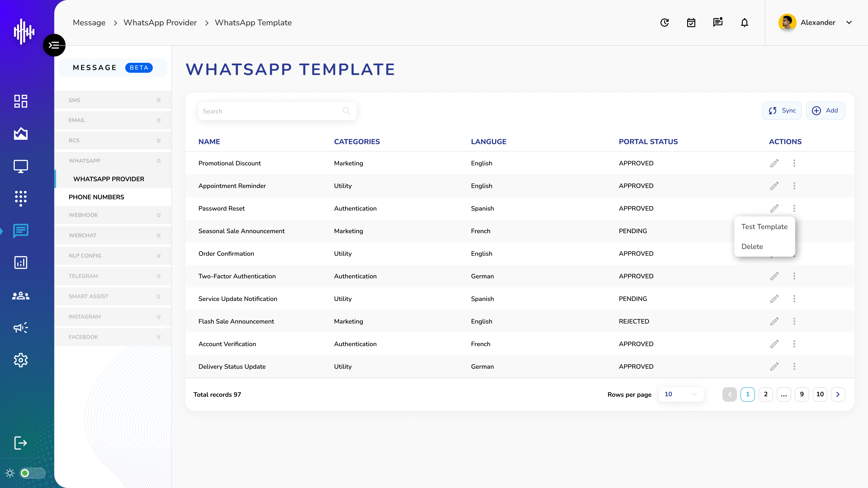Viewport: 868px width, 488px height.
Task: Open the chat messages icon in header
Action: [x=718, y=22]
